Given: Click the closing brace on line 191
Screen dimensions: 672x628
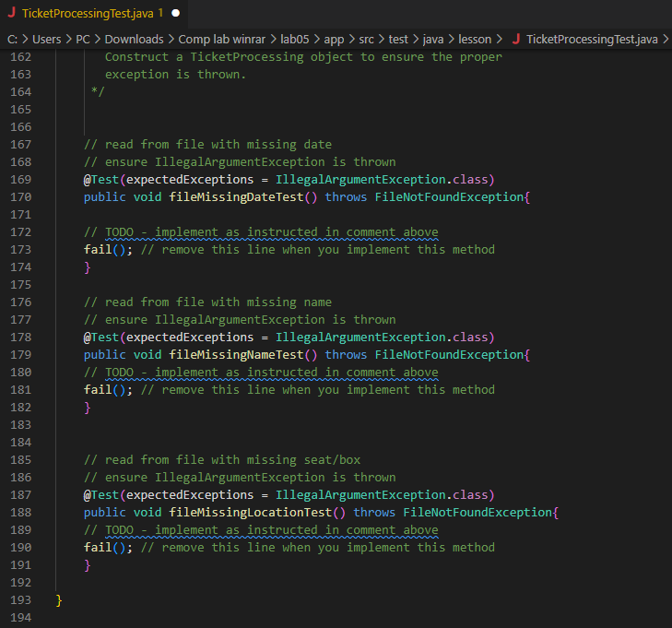Looking at the screenshot, I should click(88, 565).
